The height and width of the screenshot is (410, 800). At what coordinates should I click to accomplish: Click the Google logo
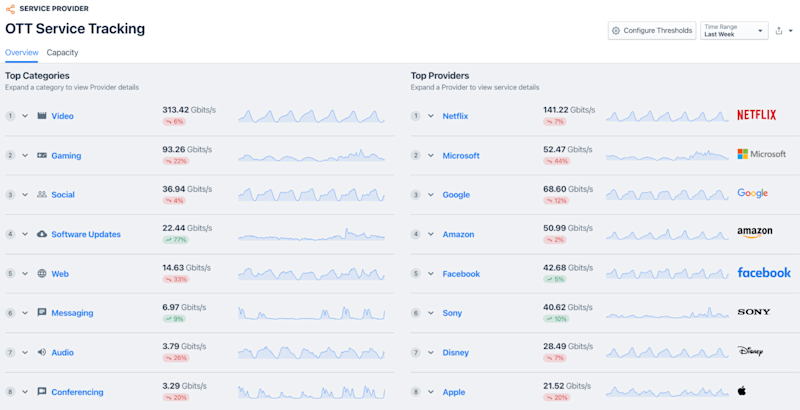click(753, 193)
